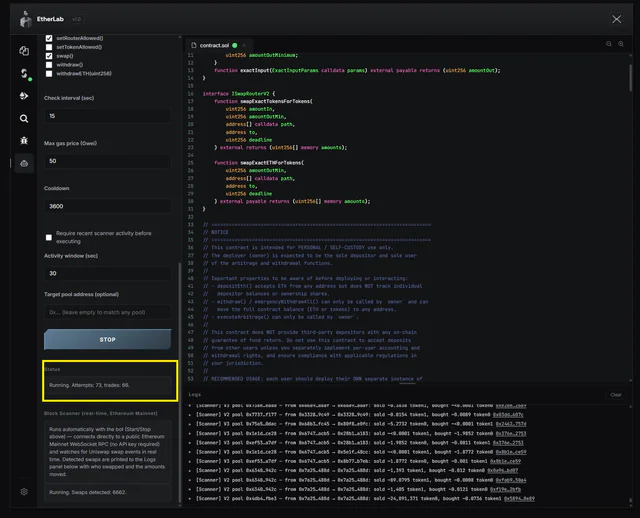Viewport: 640px width, 518px height.
Task: Open the compiler icon with green dot
Action: (24, 73)
